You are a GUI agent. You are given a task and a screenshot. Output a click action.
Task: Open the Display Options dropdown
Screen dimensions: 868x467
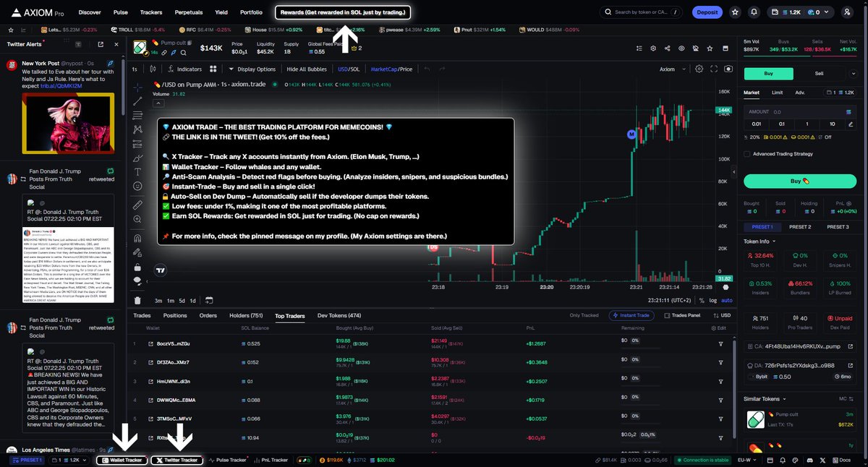[x=252, y=69]
